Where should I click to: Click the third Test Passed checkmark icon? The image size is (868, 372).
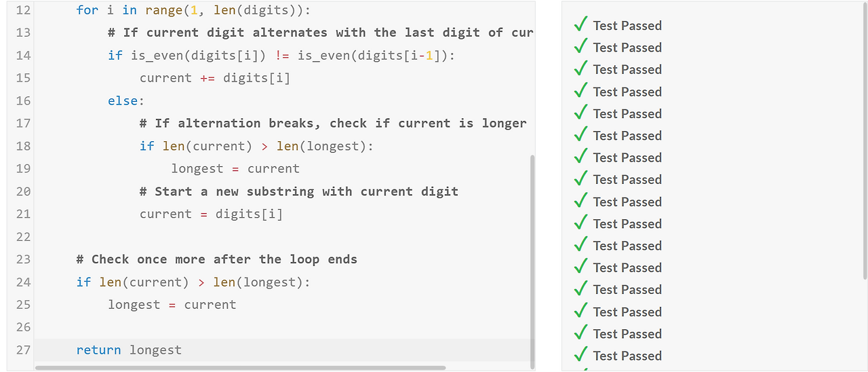pos(580,69)
